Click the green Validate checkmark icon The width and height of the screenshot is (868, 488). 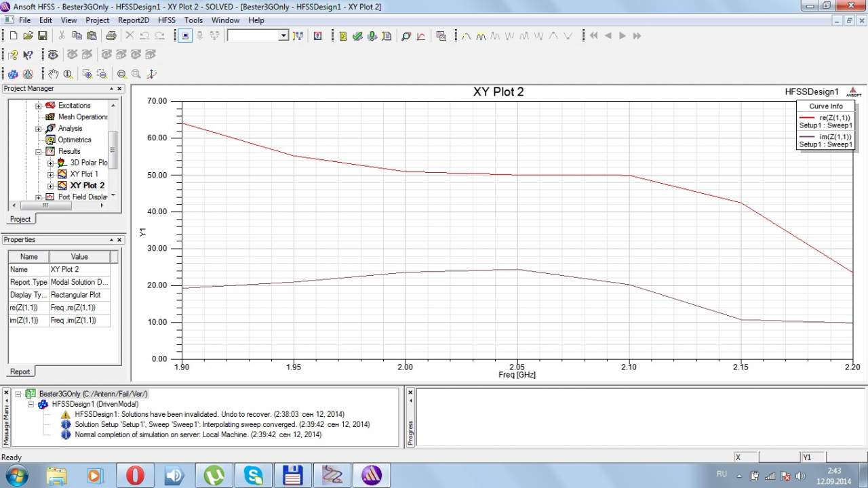pos(357,36)
